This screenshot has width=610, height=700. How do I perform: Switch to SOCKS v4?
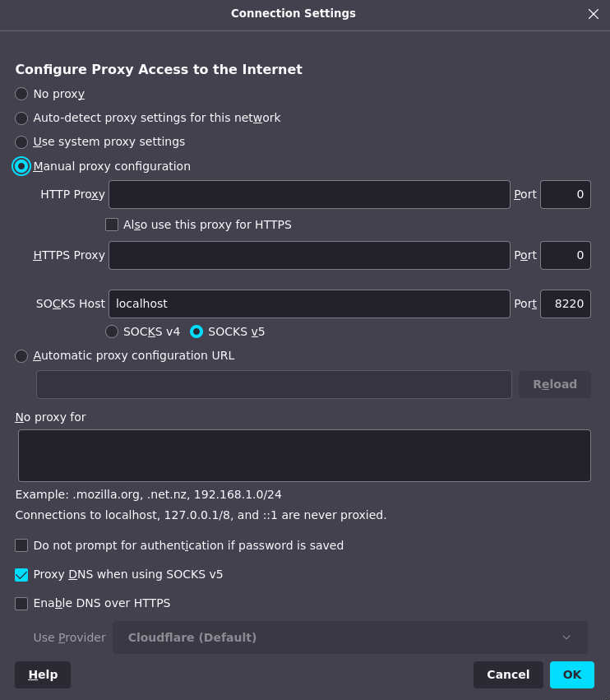coord(111,331)
